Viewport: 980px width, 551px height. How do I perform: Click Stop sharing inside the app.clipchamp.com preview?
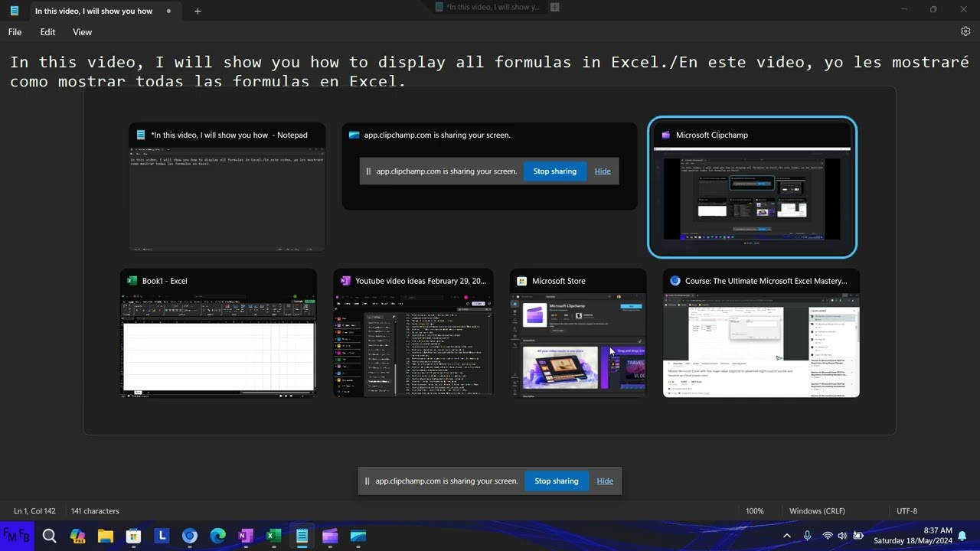pyautogui.click(x=555, y=171)
